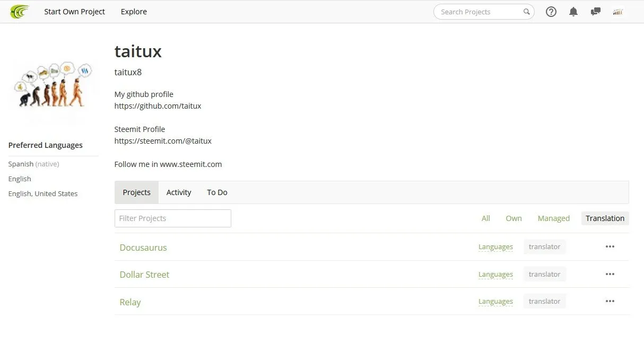This screenshot has height=353, width=644.
Task: Select the Translation filter
Action: click(x=605, y=218)
